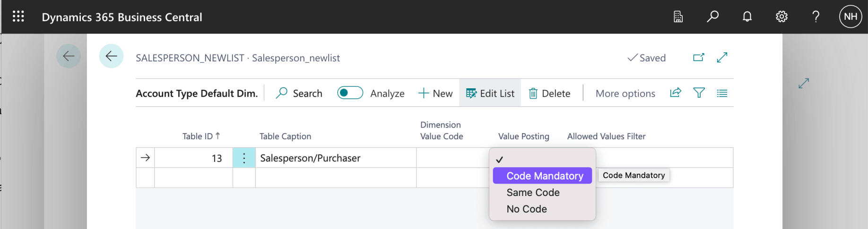The image size is (868, 229).
Task: Open the NH user account avatar
Action: coord(850,17)
